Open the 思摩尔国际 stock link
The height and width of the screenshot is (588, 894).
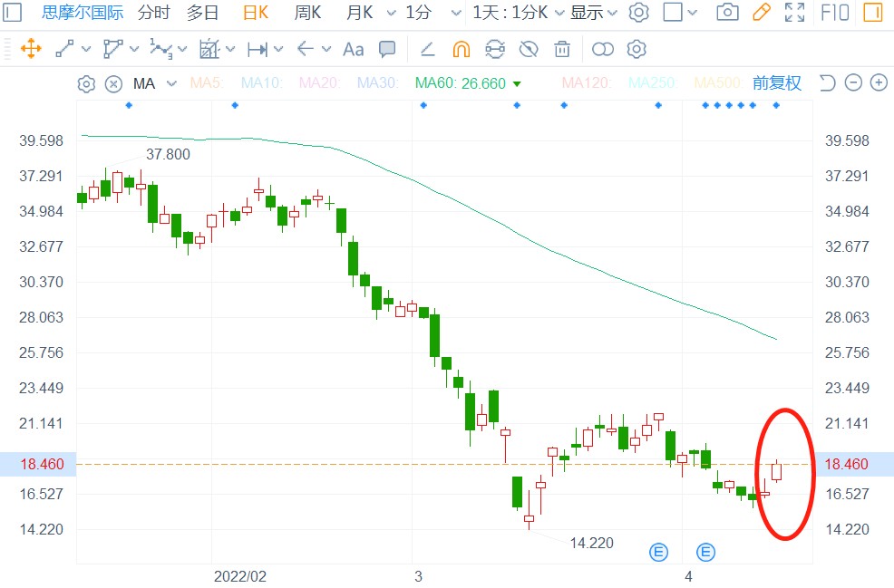click(83, 13)
